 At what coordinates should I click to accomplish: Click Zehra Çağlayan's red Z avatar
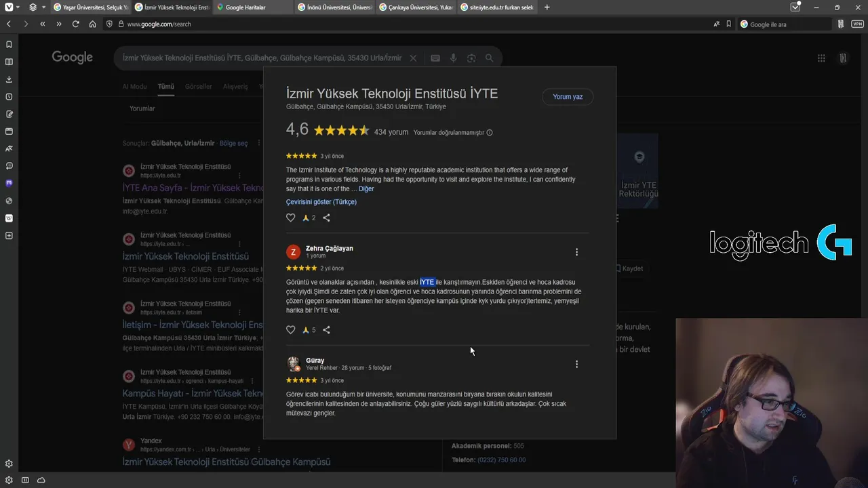click(294, 252)
